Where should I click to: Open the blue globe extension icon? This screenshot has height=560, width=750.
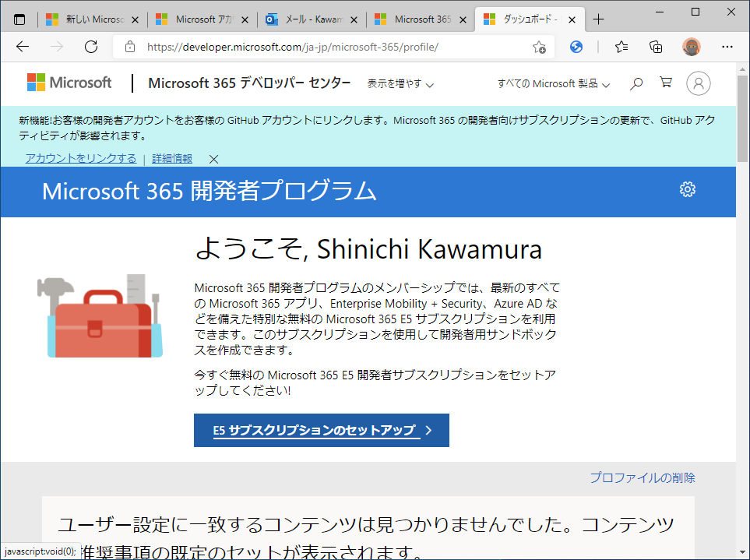point(576,47)
